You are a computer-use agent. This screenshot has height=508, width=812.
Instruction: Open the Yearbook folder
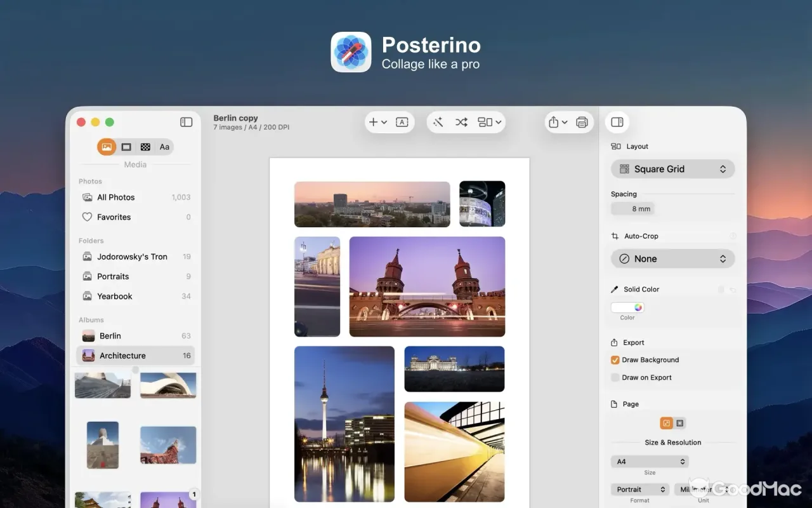[x=136, y=296]
